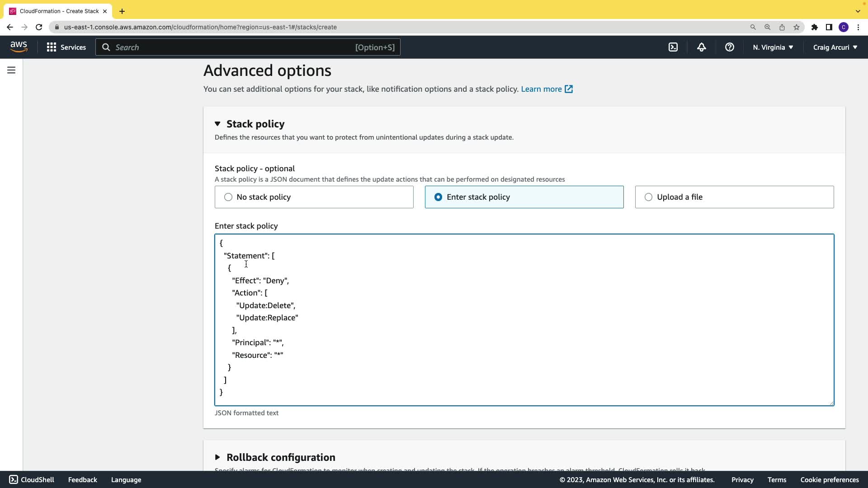The height and width of the screenshot is (488, 868).
Task: Collapse the Stack policy section
Action: point(217,124)
